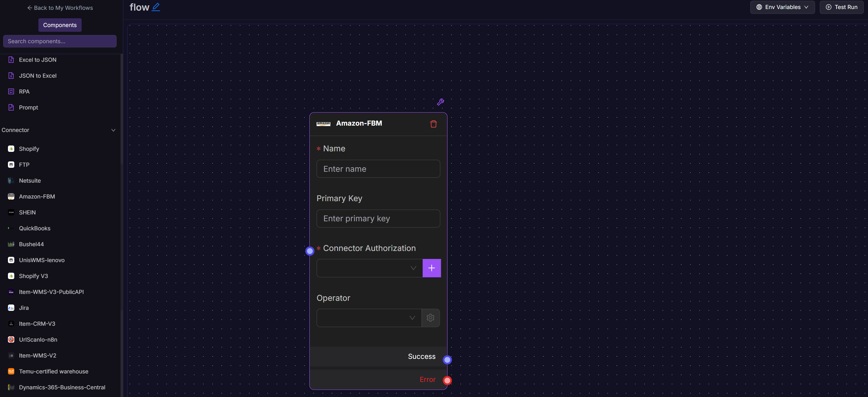Add a new connector authorization with plus button
Image resolution: width=868 pixels, height=397 pixels.
[432, 268]
